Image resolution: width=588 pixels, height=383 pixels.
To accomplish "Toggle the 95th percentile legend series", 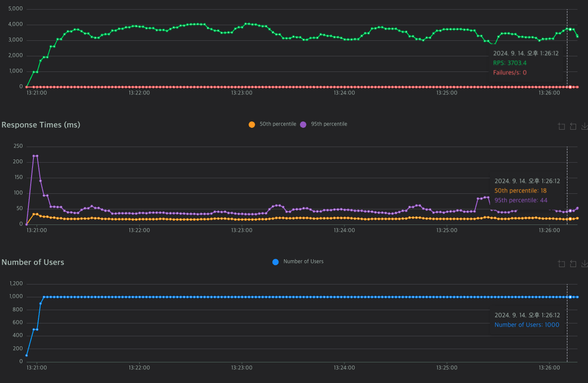I will coord(323,124).
